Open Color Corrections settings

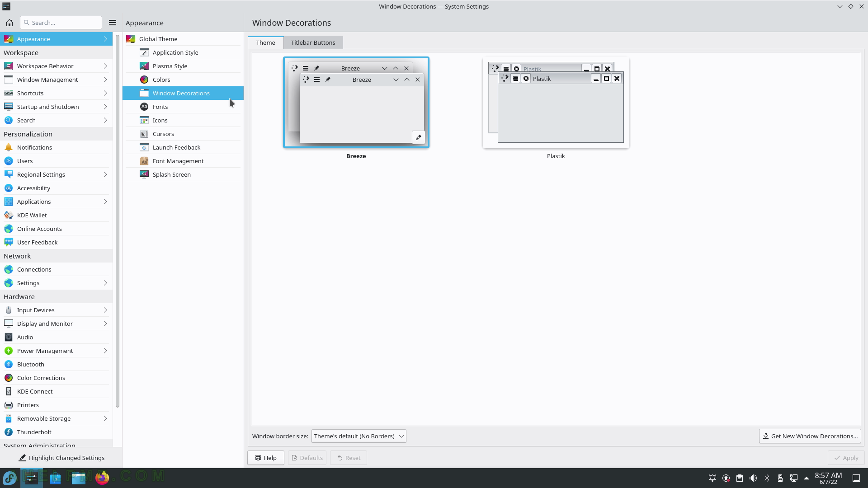(56, 378)
